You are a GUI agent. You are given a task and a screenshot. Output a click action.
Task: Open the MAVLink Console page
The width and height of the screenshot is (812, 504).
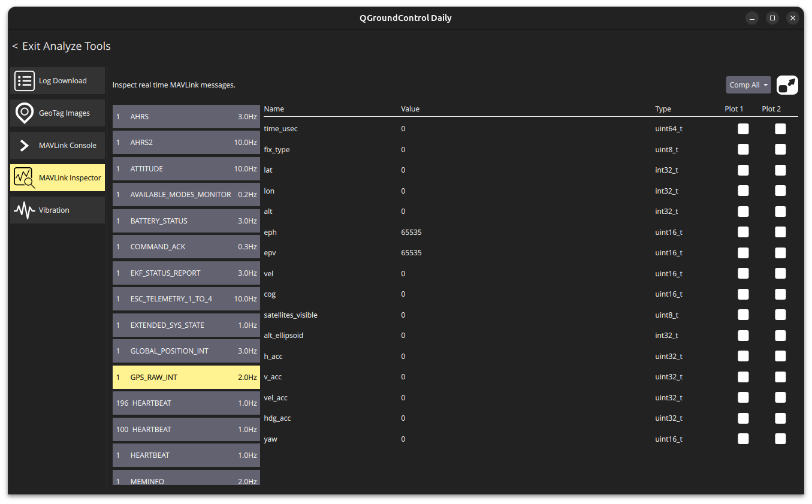[58, 146]
